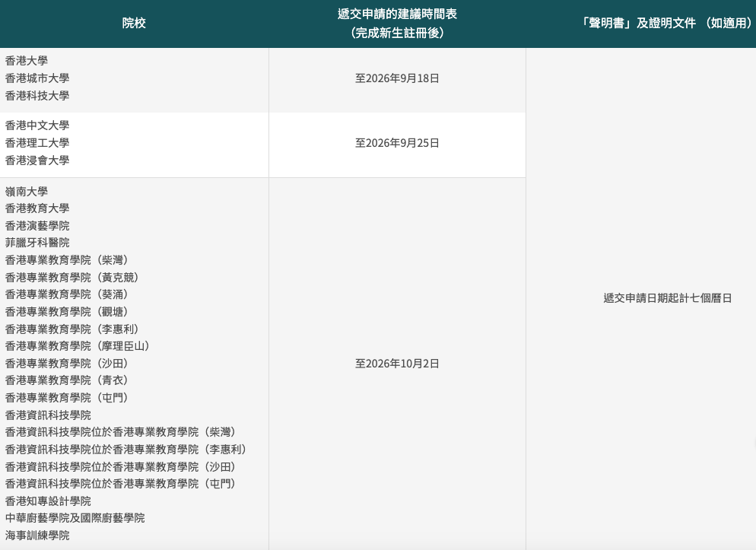The height and width of the screenshot is (550, 756).
Task: Select 香港專業教育學院（觀塘）text
Action: click(x=66, y=311)
